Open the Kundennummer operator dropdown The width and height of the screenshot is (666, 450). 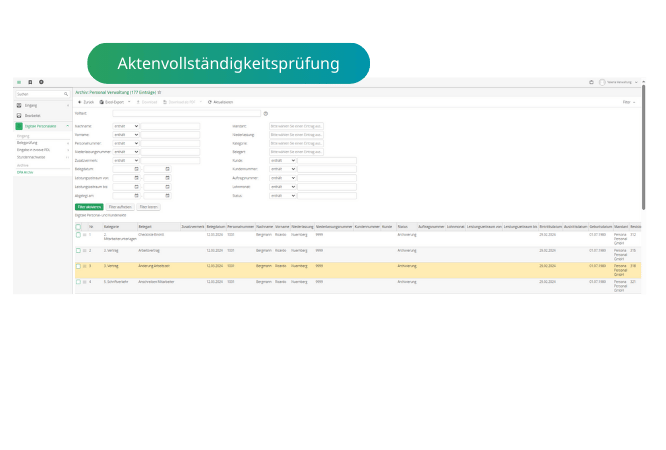pyautogui.click(x=283, y=169)
